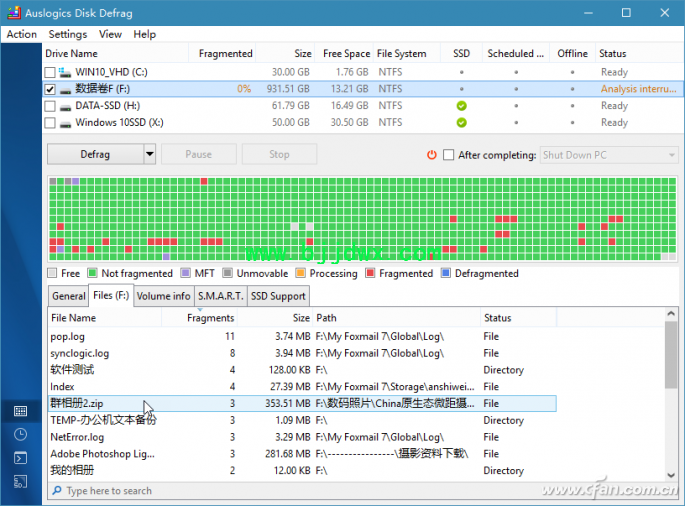Viewport: 685px width, 506px height.
Task: Select the Windows 10SSD (X:) drive row
Action: click(x=363, y=123)
